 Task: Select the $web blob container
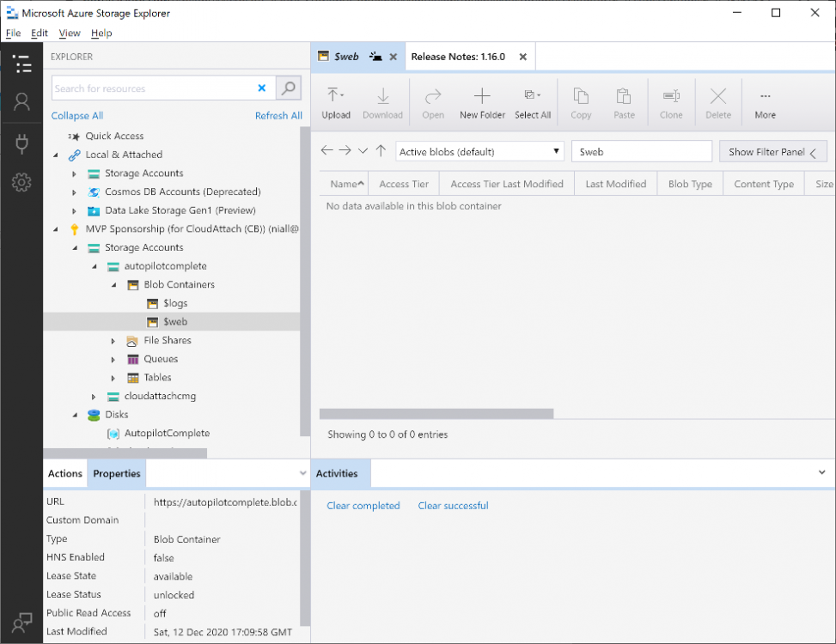tap(172, 322)
